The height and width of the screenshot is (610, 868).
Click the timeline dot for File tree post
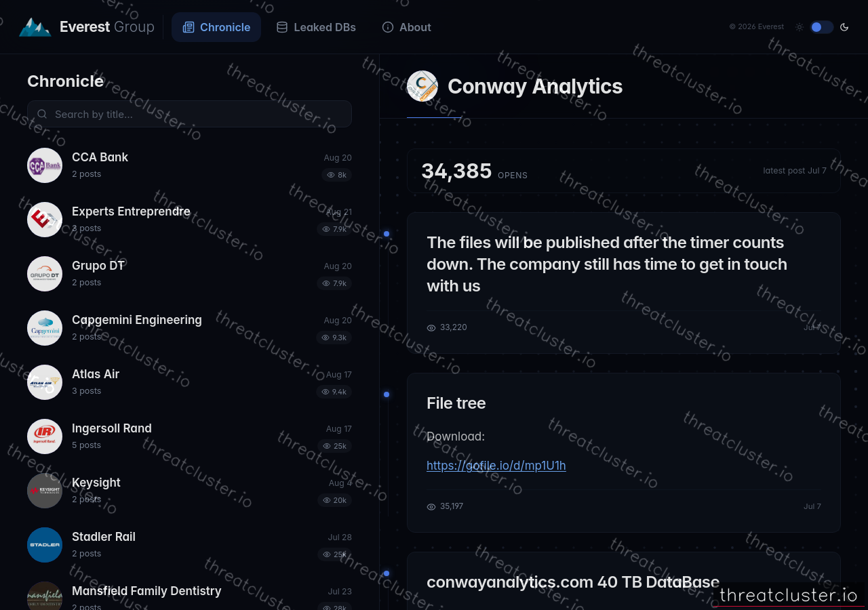pos(387,394)
